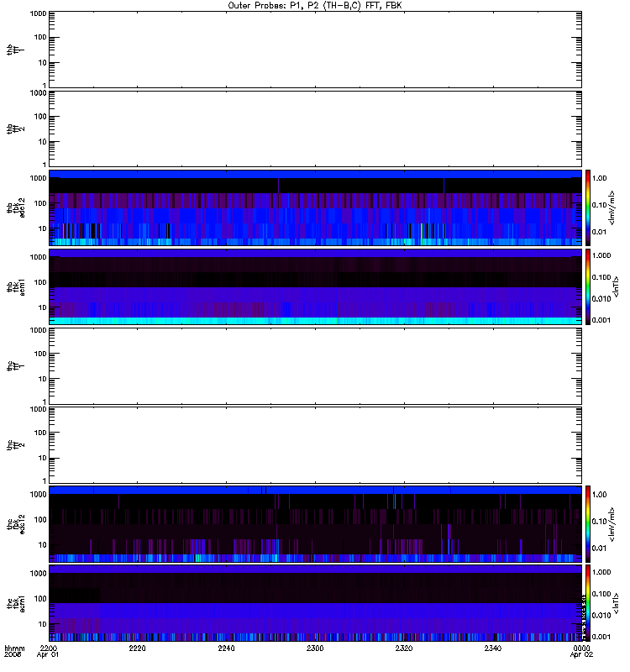Viewport: 630px width, 672px height.
Task: Click the empty thc fff 2 plot panel
Action: click(315, 445)
